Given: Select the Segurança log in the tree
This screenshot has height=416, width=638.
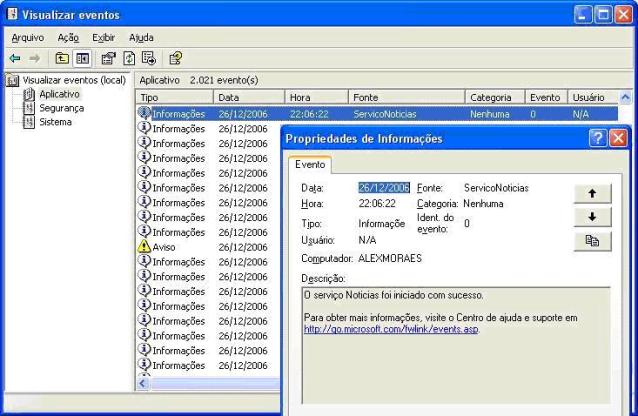Looking at the screenshot, I should click(61, 108).
